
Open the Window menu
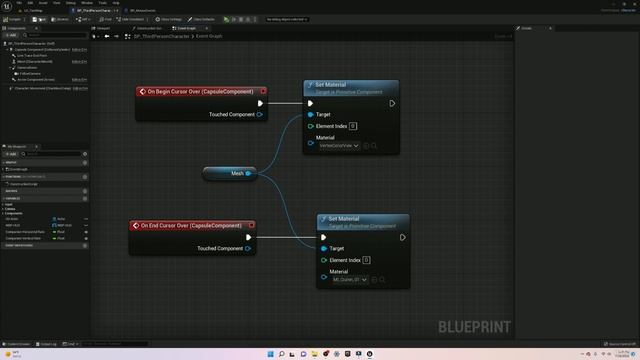(x=87, y=3)
